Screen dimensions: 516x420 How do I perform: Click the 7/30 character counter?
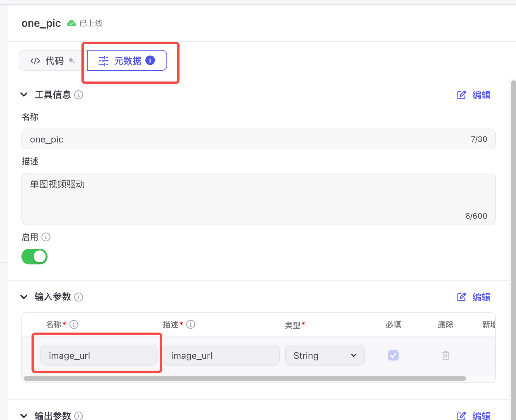pos(479,139)
